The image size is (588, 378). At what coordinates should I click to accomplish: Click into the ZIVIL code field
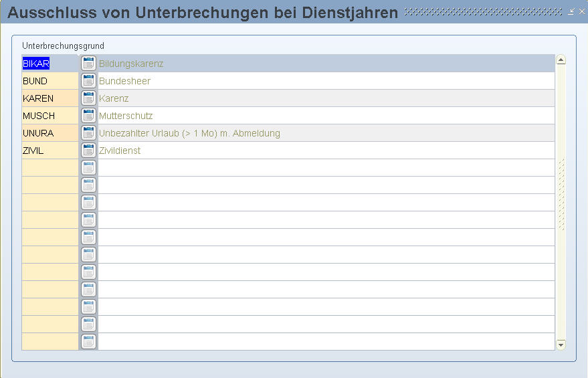50,151
